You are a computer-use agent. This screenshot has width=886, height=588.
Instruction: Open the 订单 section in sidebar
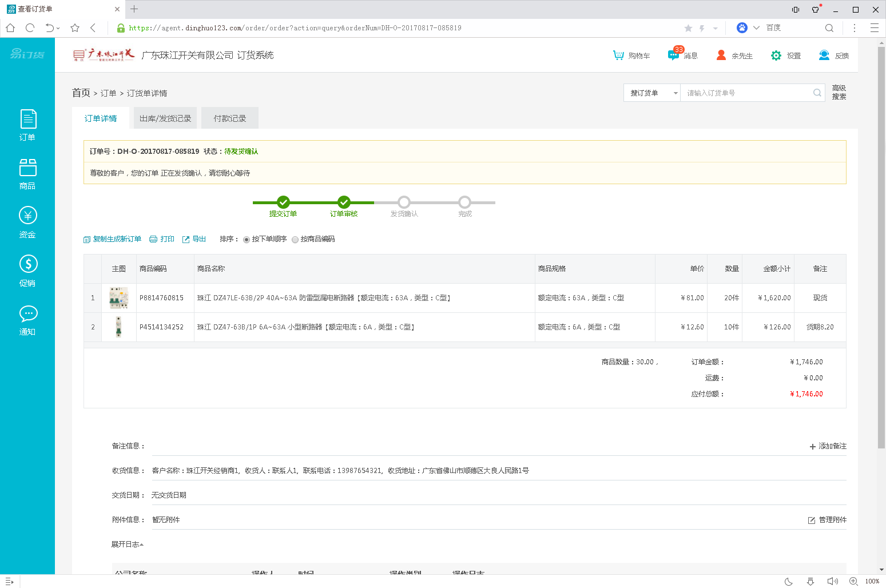[x=27, y=125]
